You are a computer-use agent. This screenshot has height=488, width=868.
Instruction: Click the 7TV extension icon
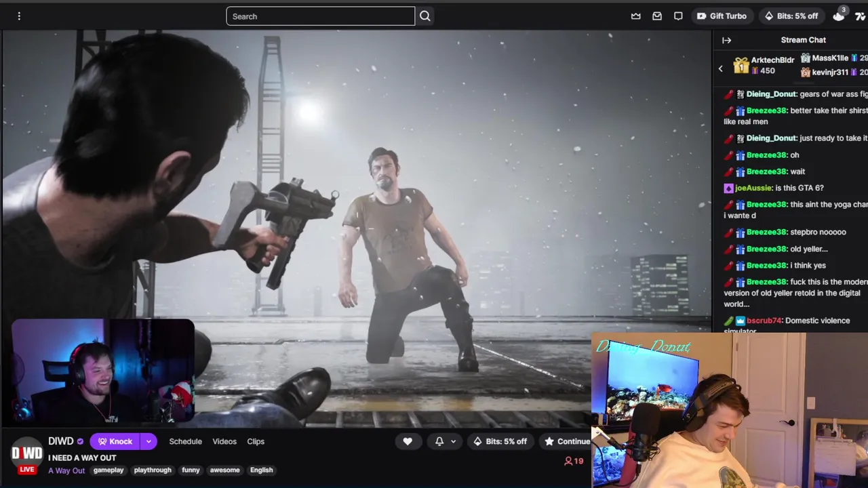(x=861, y=16)
